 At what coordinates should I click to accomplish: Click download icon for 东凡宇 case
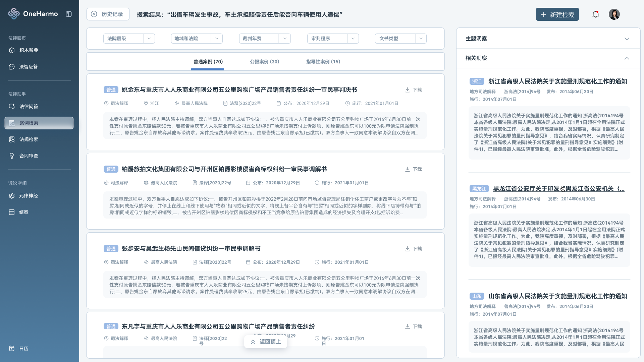(x=407, y=326)
